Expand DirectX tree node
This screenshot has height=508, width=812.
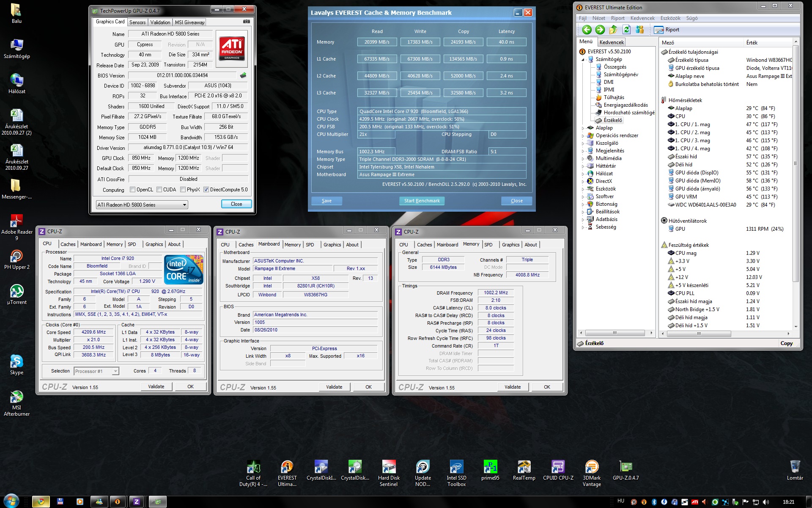pyautogui.click(x=583, y=182)
